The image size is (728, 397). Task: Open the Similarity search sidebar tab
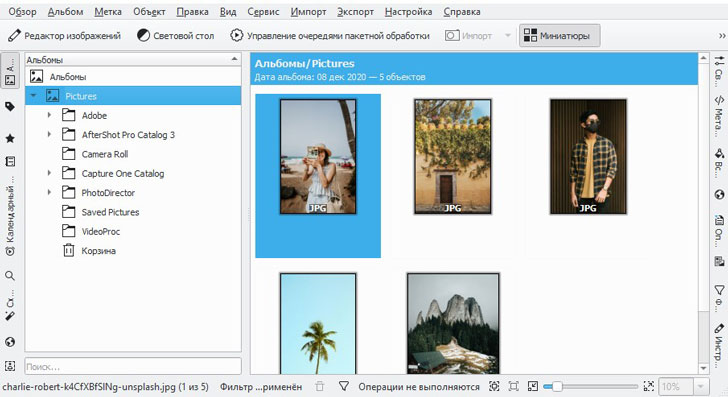point(10,307)
